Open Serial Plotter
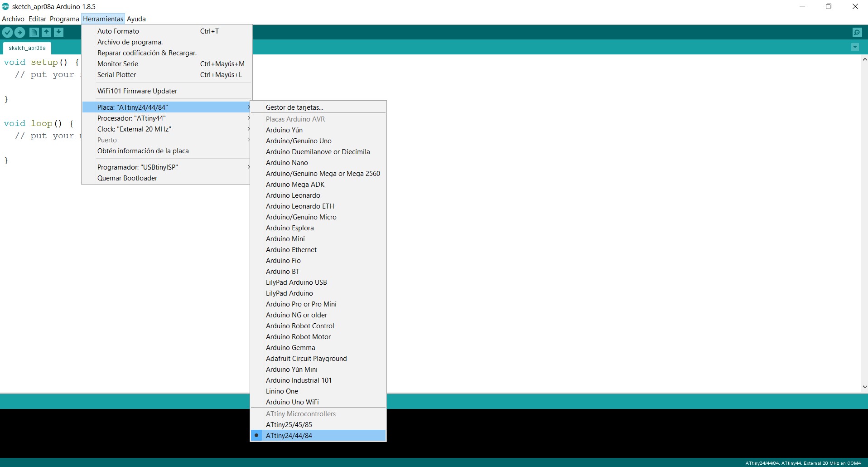868x467 pixels. point(167,75)
